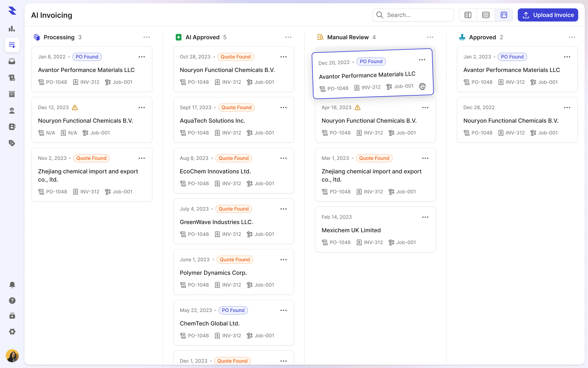Open the inbox tray sidebar icon

[12, 61]
